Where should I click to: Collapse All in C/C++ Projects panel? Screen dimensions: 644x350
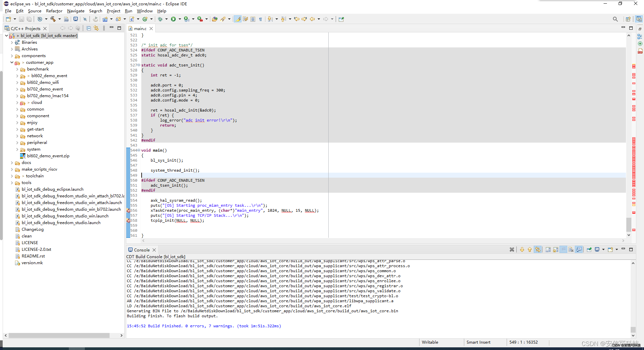click(89, 28)
